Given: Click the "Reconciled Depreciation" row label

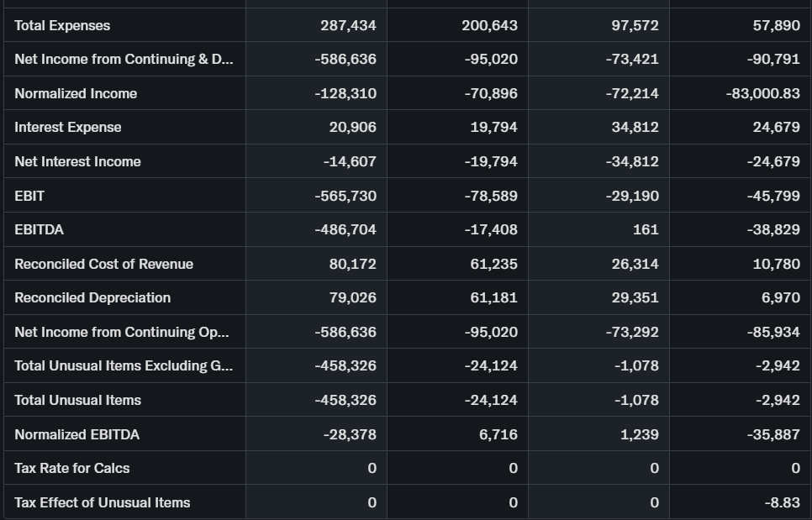Looking at the screenshot, I should [x=92, y=297].
